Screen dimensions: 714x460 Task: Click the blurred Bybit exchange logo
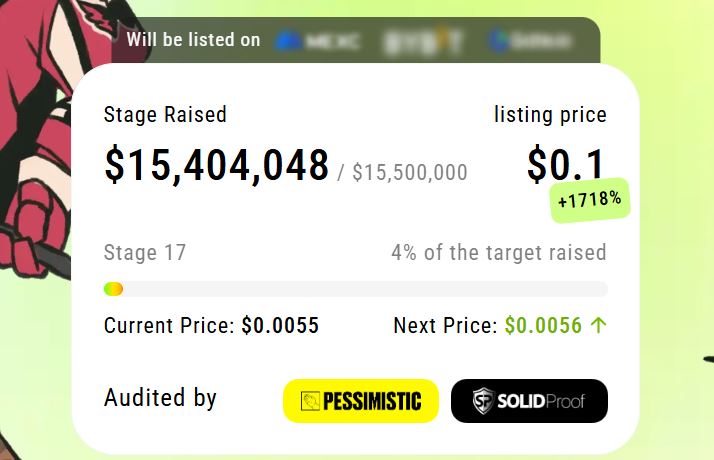tap(424, 41)
